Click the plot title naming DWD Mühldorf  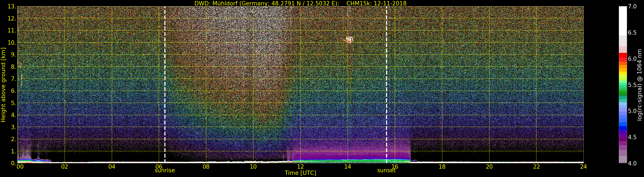[x=300, y=3]
